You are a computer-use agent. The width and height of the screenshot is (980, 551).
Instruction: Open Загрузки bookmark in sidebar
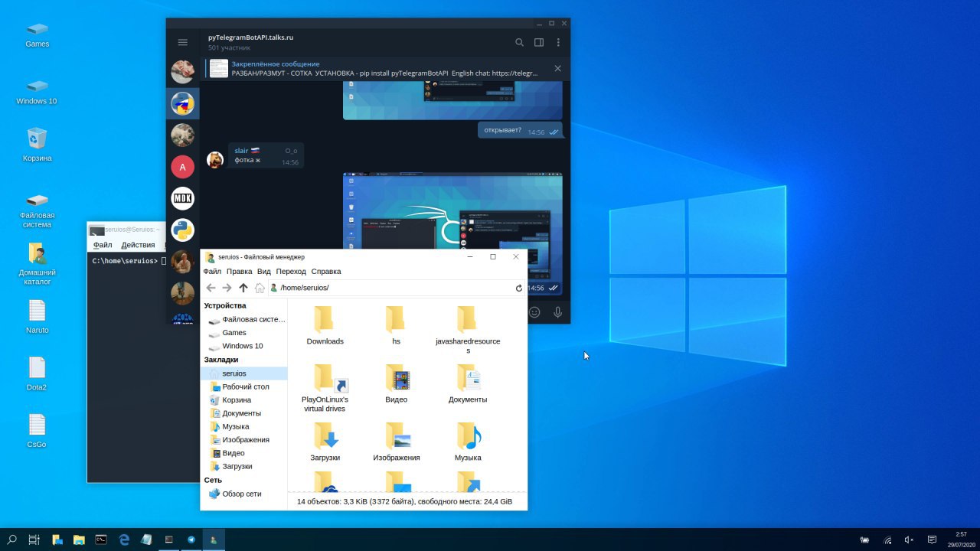pos(243,466)
